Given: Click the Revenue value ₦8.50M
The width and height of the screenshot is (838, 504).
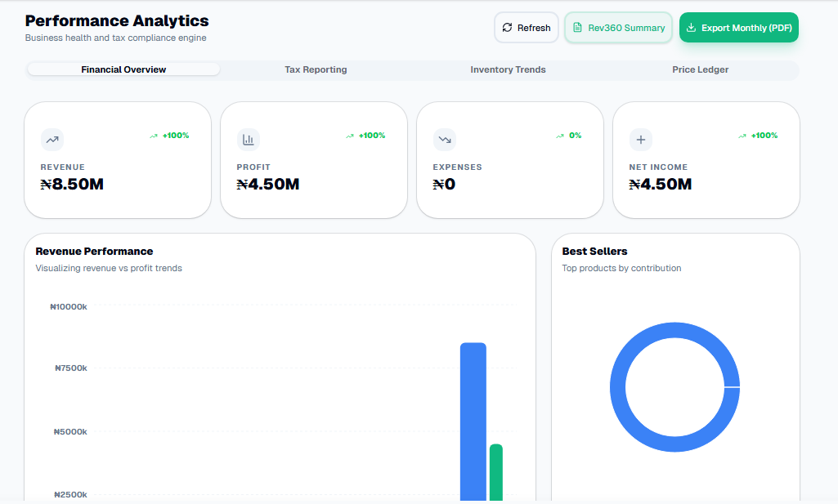Looking at the screenshot, I should pos(72,184).
